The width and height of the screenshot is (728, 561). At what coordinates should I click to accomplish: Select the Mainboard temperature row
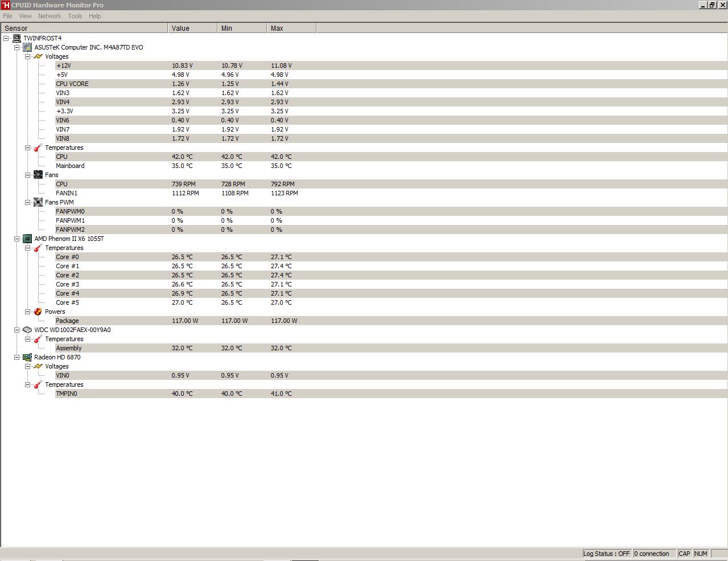[x=391, y=166]
